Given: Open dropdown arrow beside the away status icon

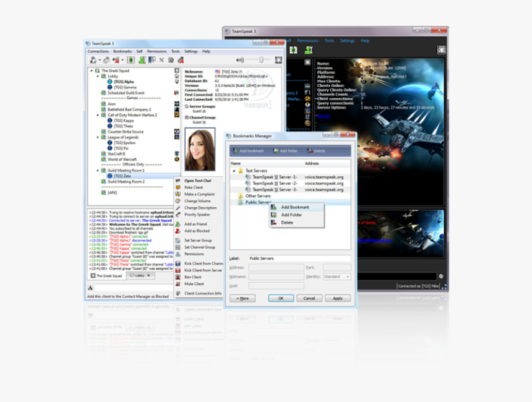Looking at the screenshot, I should pyautogui.click(x=122, y=61).
